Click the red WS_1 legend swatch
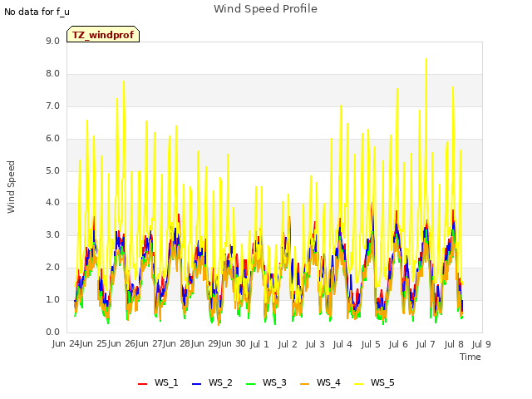The height and width of the screenshot is (399, 532). click(x=142, y=384)
